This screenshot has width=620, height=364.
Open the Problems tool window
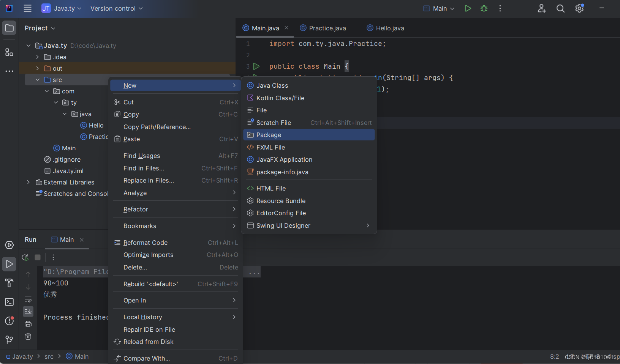pos(9,321)
